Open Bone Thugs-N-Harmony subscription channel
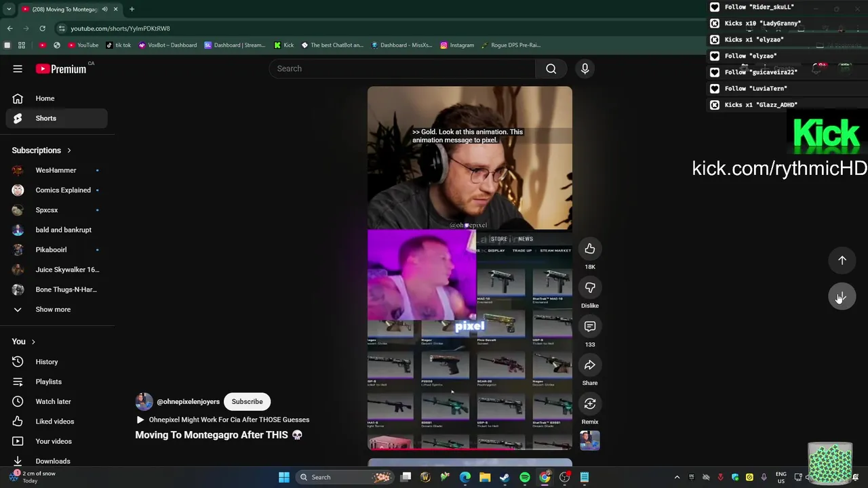Viewport: 868px width, 488px height. coord(57,289)
